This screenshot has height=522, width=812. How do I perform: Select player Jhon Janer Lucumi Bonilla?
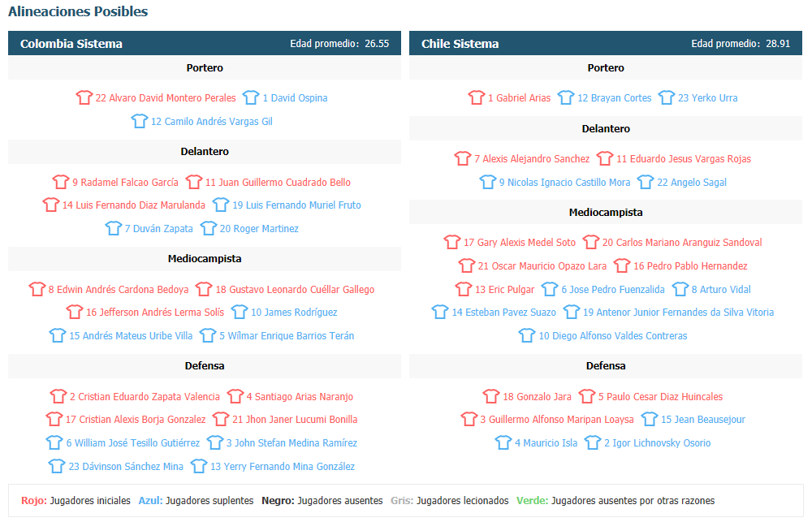click(295, 420)
